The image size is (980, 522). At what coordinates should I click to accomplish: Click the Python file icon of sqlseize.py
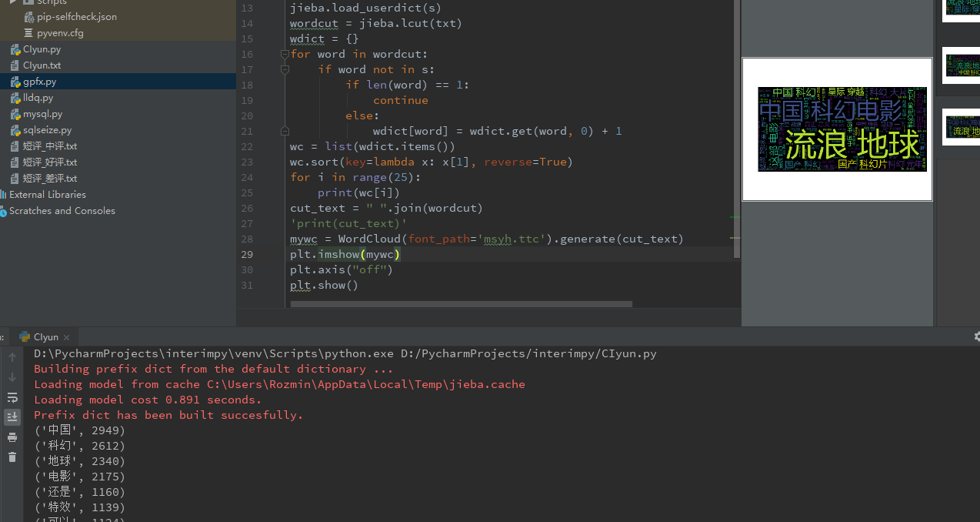(x=15, y=130)
